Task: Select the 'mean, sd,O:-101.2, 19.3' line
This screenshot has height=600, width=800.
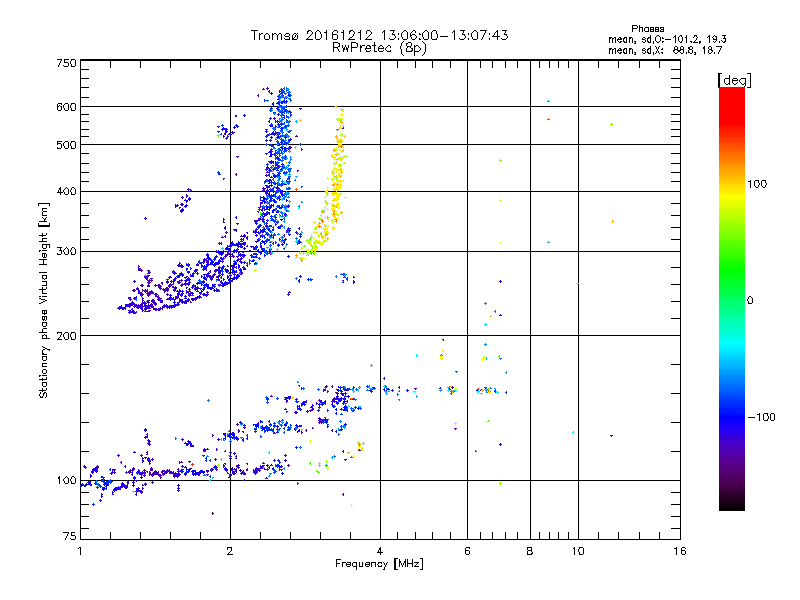Action: point(667,39)
